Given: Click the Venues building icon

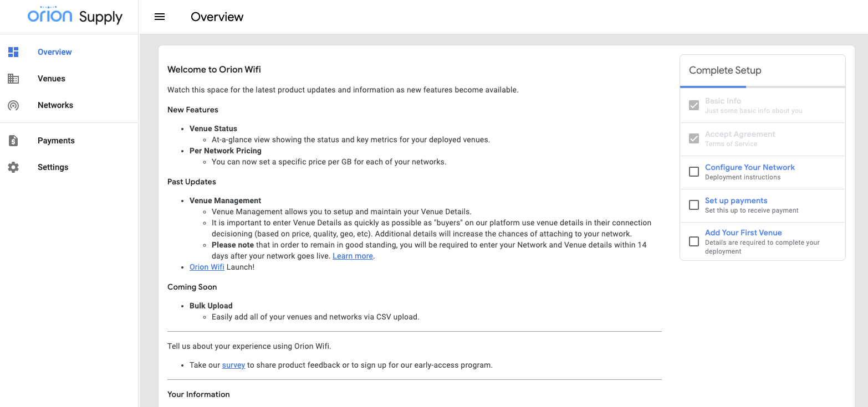Looking at the screenshot, I should (13, 79).
